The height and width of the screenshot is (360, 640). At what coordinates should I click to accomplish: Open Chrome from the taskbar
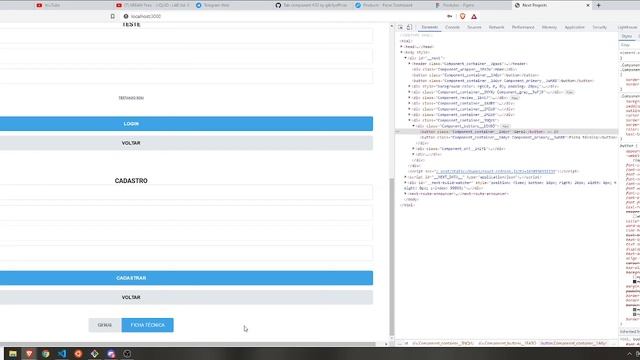click(x=45, y=354)
